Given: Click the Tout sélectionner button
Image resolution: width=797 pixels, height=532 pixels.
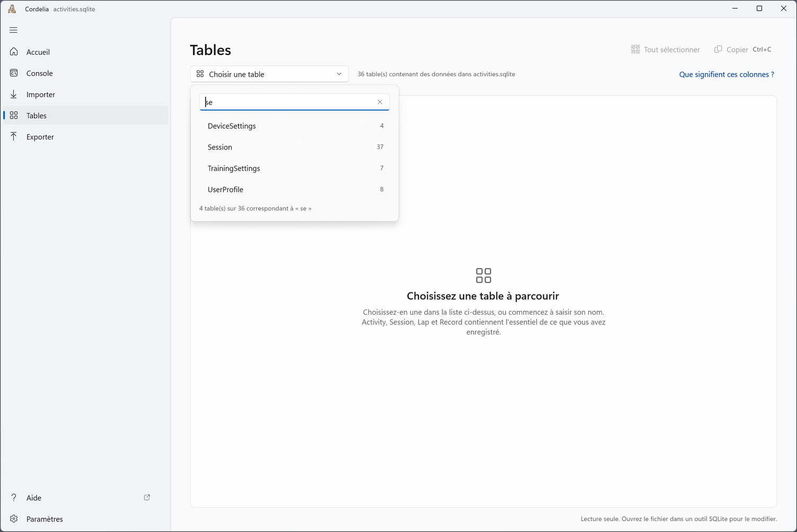Looking at the screenshot, I should tap(665, 49).
